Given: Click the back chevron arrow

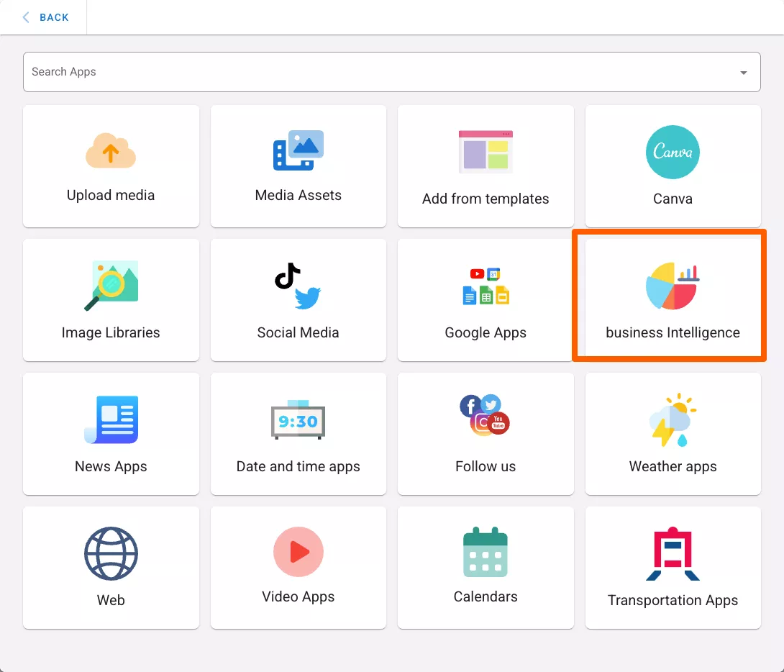Looking at the screenshot, I should point(27,17).
